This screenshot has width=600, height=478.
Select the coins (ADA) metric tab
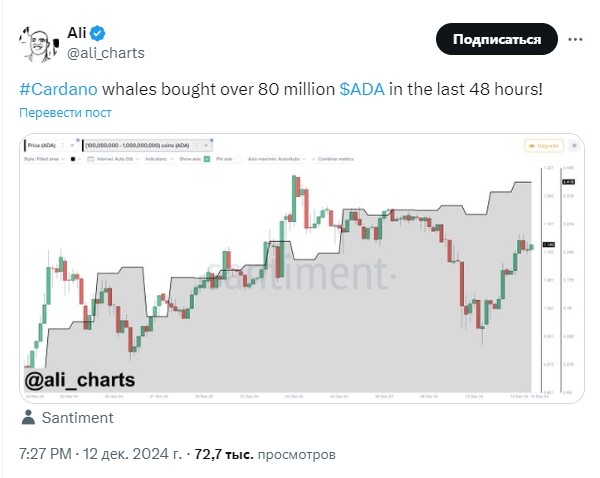tap(138, 145)
